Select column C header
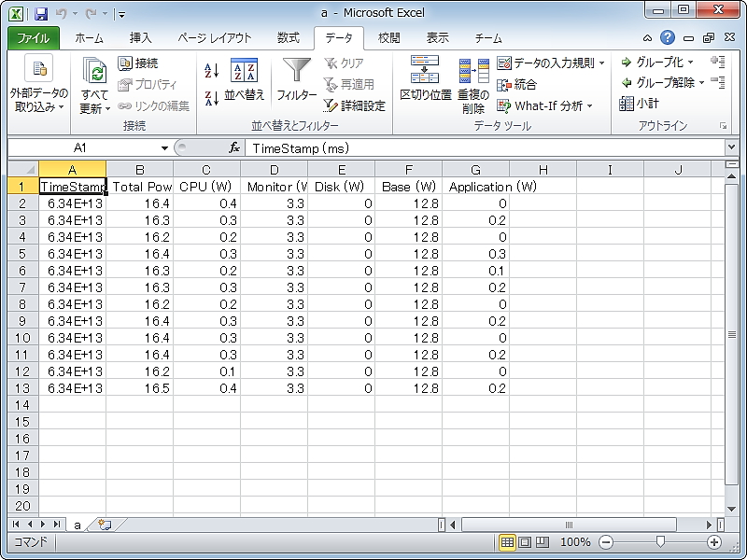The image size is (747, 560). tap(206, 170)
